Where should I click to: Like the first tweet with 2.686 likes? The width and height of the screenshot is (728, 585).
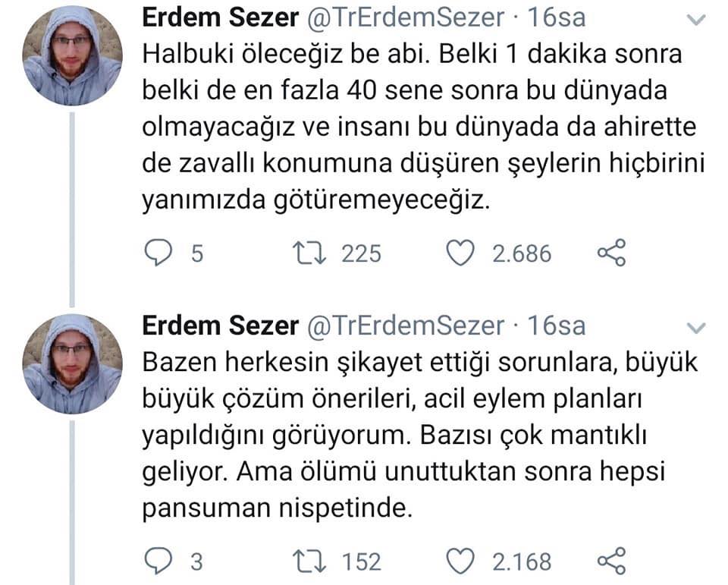pos(460,253)
